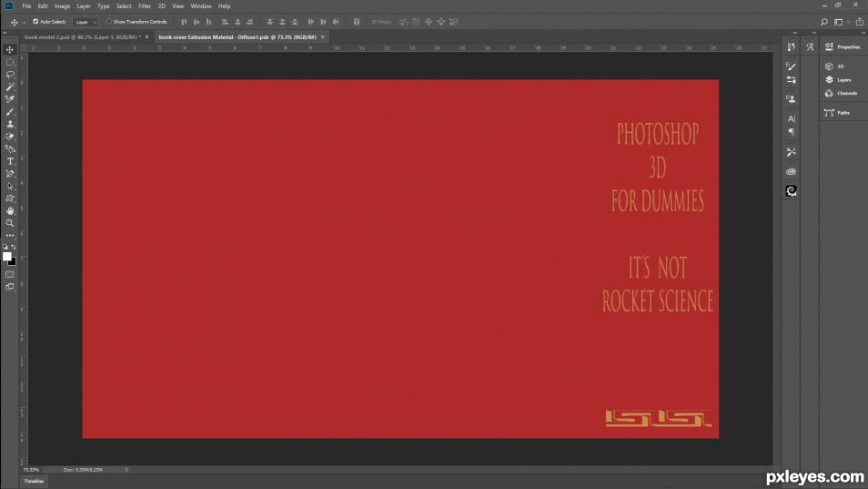Select the Elliptical Marquee tool
Screen dimensions: 868x489
point(10,62)
